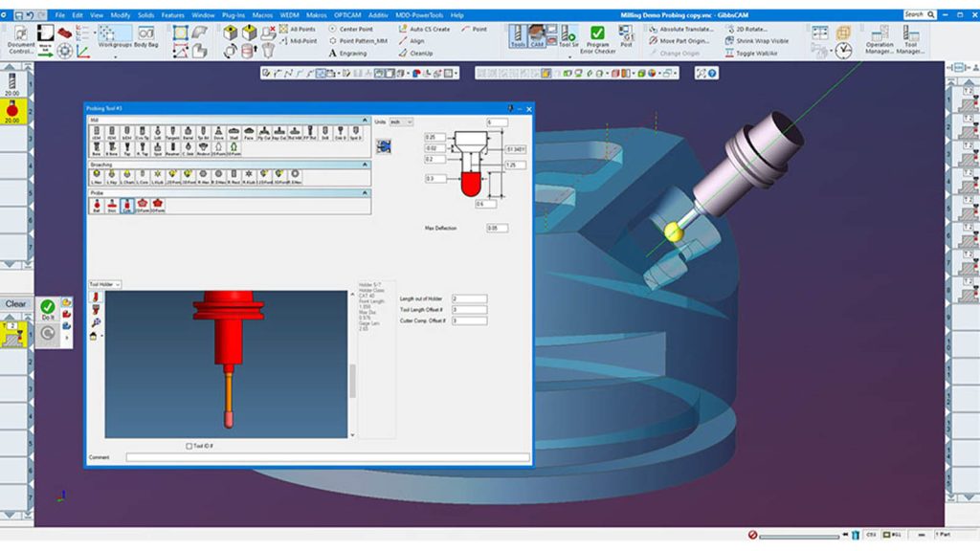Select the Ball probe type
Screen dimensions: 980x551
tap(97, 206)
